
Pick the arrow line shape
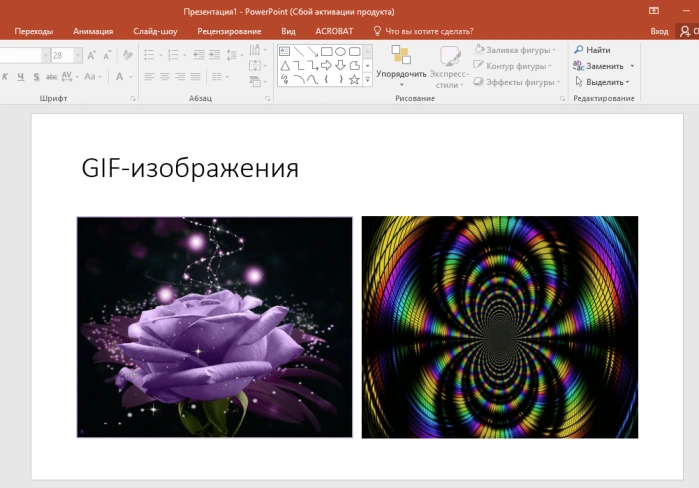tap(312, 52)
